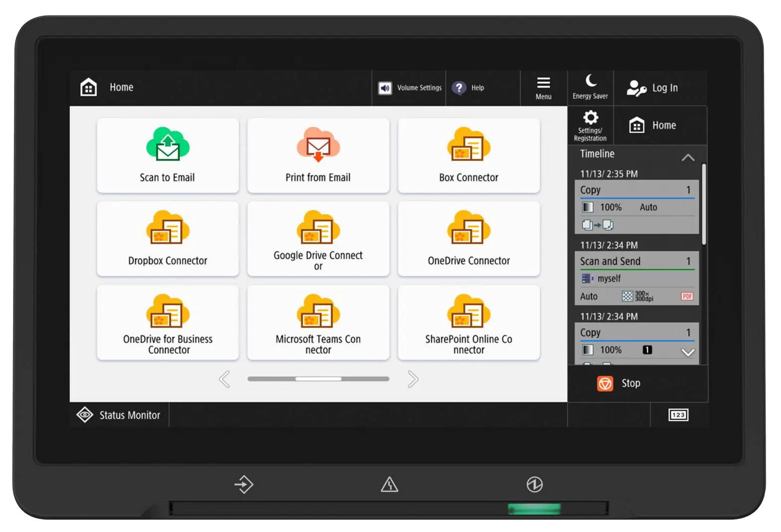781x532 pixels.
Task: Open the Print from Email app
Action: tap(318, 155)
